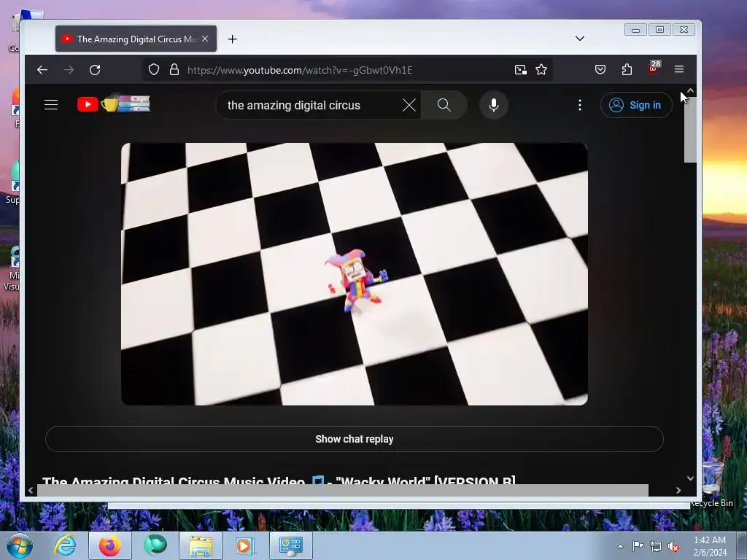Open the green globe taskbar app
The image size is (747, 560).
point(155,545)
